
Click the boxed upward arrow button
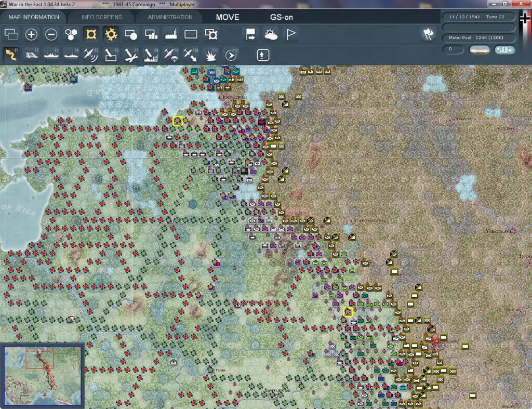point(263,55)
